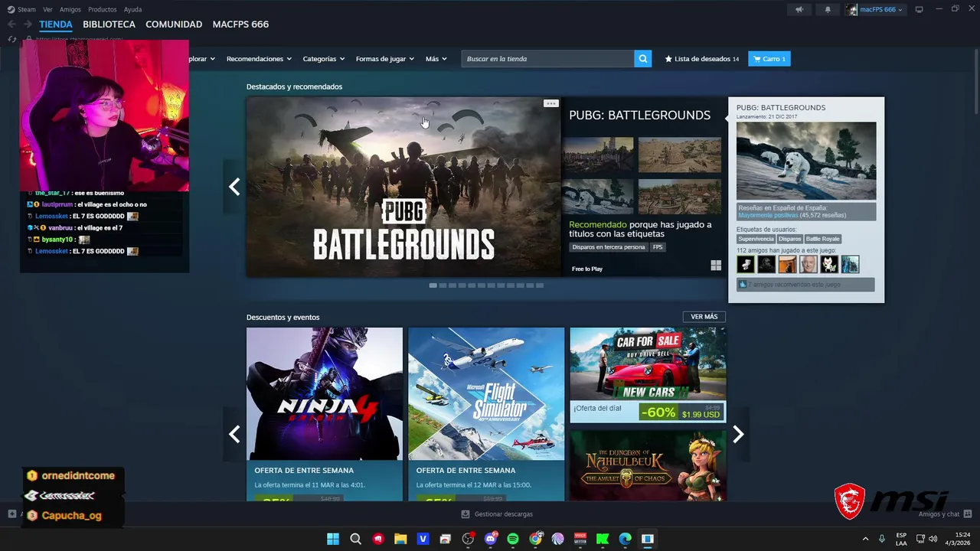Open File Explorer from taskbar

[x=400, y=539]
